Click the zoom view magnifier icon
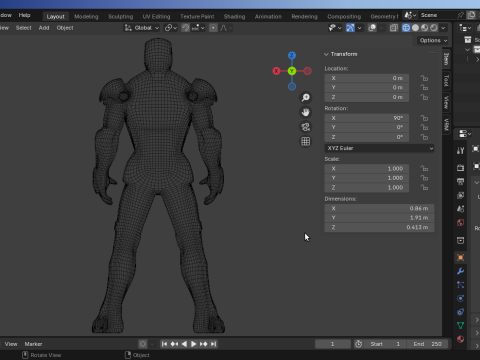 [x=305, y=97]
